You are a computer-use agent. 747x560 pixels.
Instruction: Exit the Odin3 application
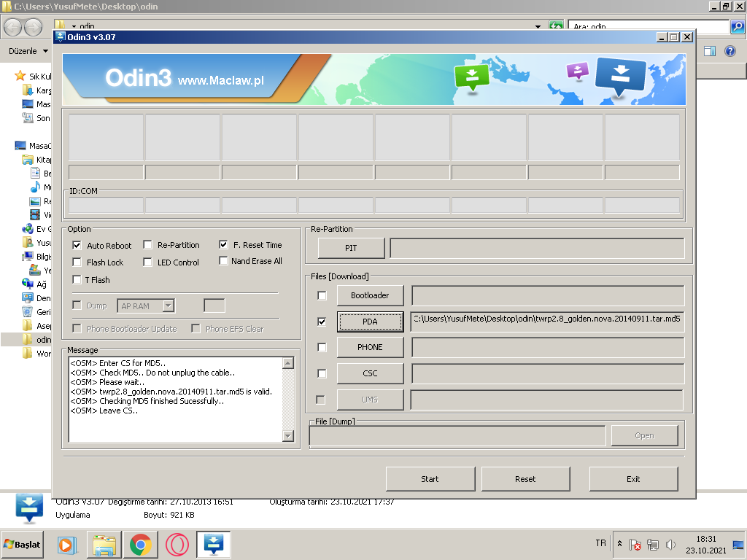[634, 478]
